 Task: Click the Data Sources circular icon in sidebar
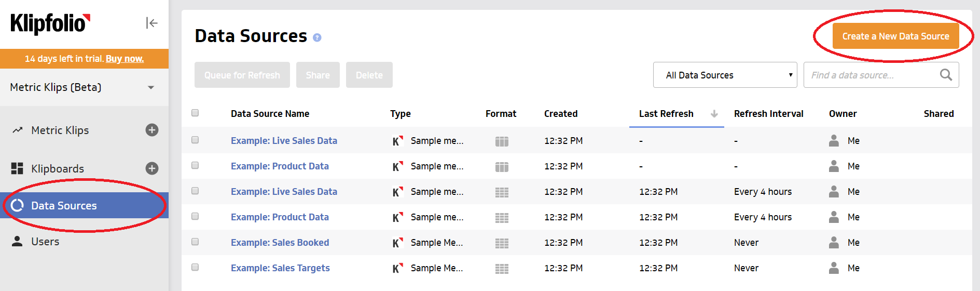[17, 205]
